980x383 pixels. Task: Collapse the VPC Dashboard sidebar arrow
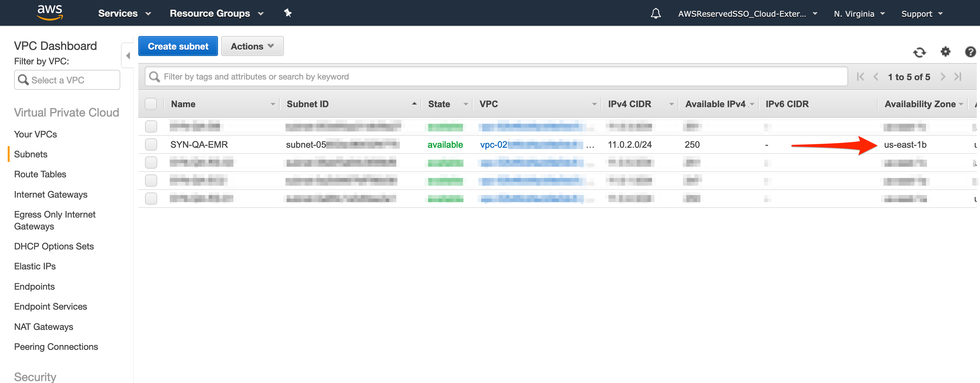pyautogui.click(x=128, y=56)
